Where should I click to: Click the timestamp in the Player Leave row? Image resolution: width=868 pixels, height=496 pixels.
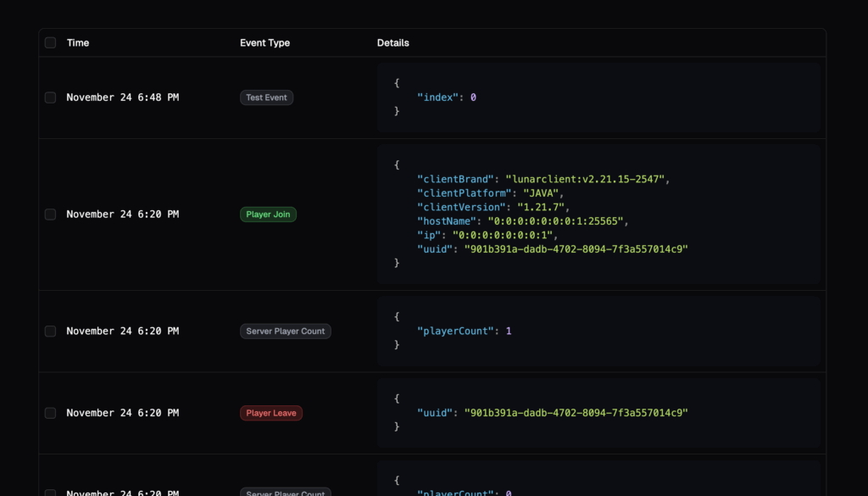122,413
